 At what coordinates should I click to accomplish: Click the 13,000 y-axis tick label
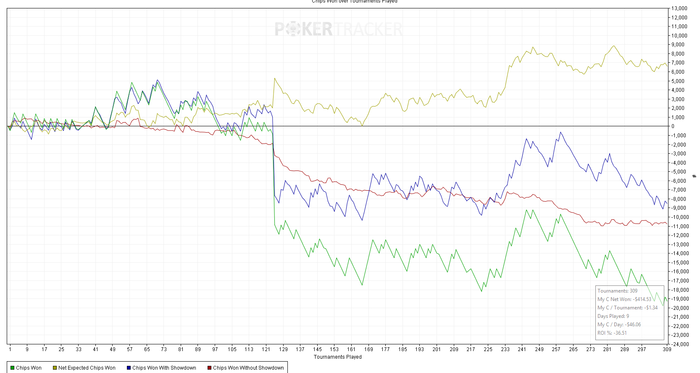click(679, 8)
